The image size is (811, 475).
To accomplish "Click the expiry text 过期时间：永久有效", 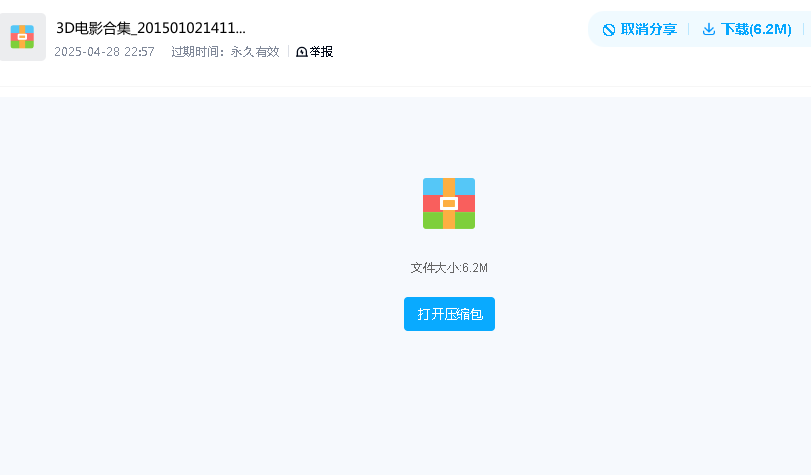I will [226, 52].
